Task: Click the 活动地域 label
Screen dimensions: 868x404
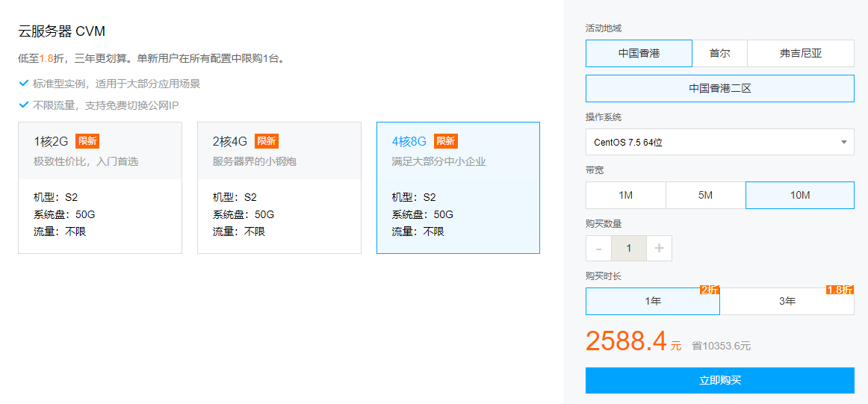Action: 604,28
